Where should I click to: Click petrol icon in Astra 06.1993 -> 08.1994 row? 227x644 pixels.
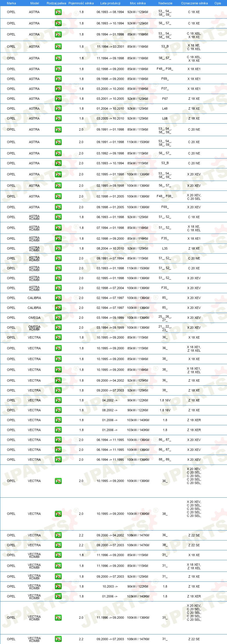[58, 12]
